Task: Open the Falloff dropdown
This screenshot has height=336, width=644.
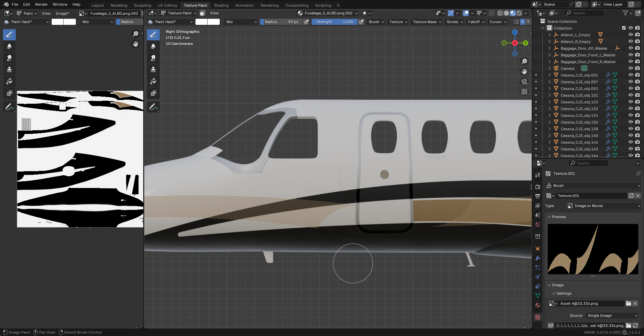Action: point(476,22)
